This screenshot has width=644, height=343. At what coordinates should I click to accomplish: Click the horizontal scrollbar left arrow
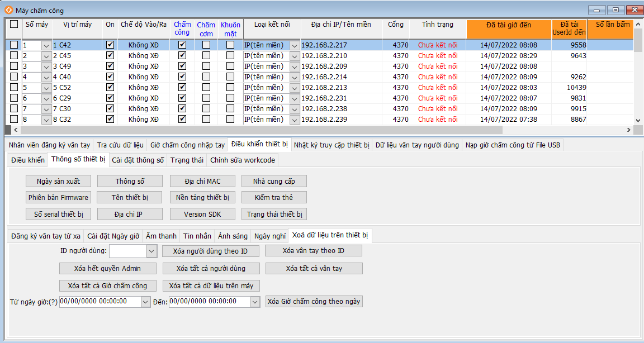coord(10,130)
